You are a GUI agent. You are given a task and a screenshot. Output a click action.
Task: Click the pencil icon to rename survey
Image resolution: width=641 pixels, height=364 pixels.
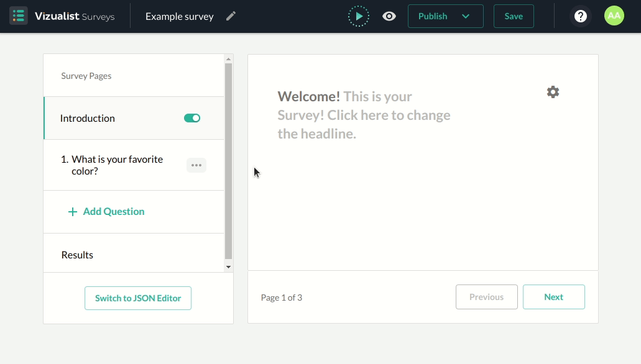(231, 16)
